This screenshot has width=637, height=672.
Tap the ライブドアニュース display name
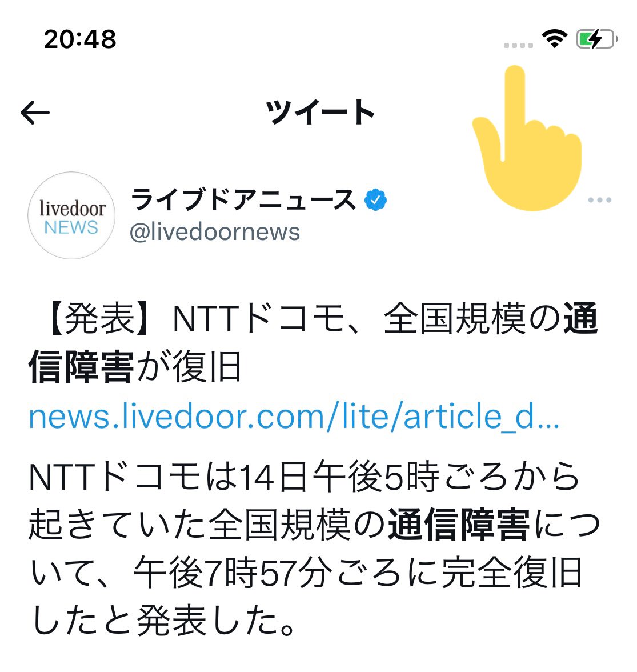click(243, 200)
